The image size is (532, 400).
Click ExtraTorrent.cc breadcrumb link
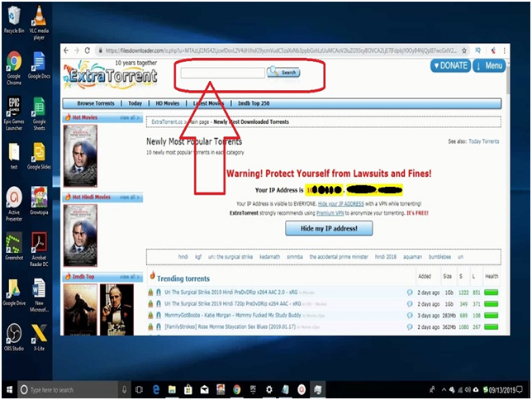[167, 121]
